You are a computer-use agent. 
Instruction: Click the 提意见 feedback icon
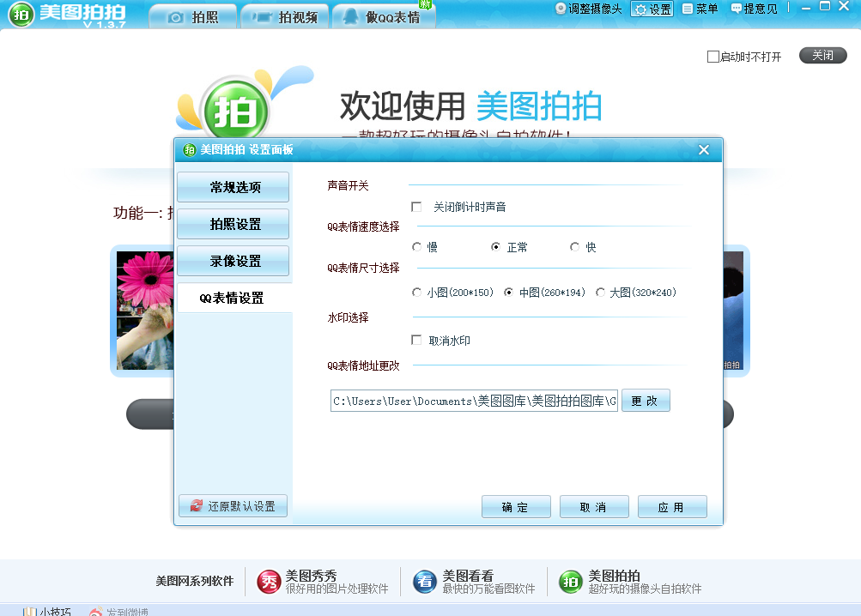point(737,9)
